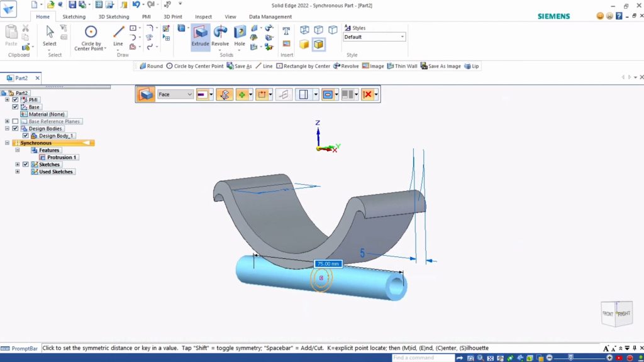Open a file with the Open folder icon
The height and width of the screenshot is (362, 644).
[50, 5]
